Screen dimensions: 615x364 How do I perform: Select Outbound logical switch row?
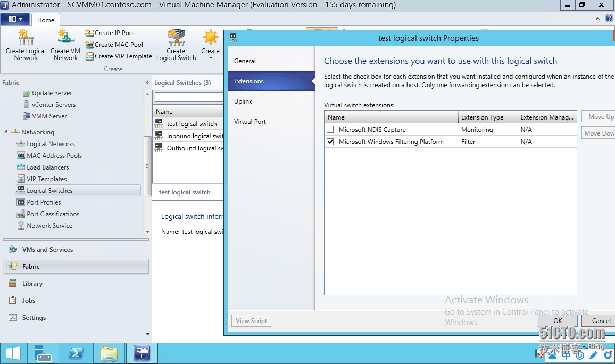188,148
